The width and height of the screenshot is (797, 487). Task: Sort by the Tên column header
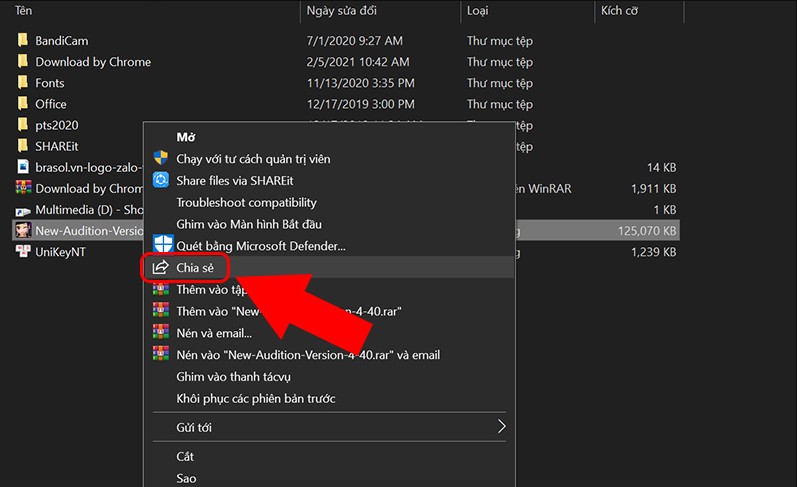pyautogui.click(x=23, y=10)
